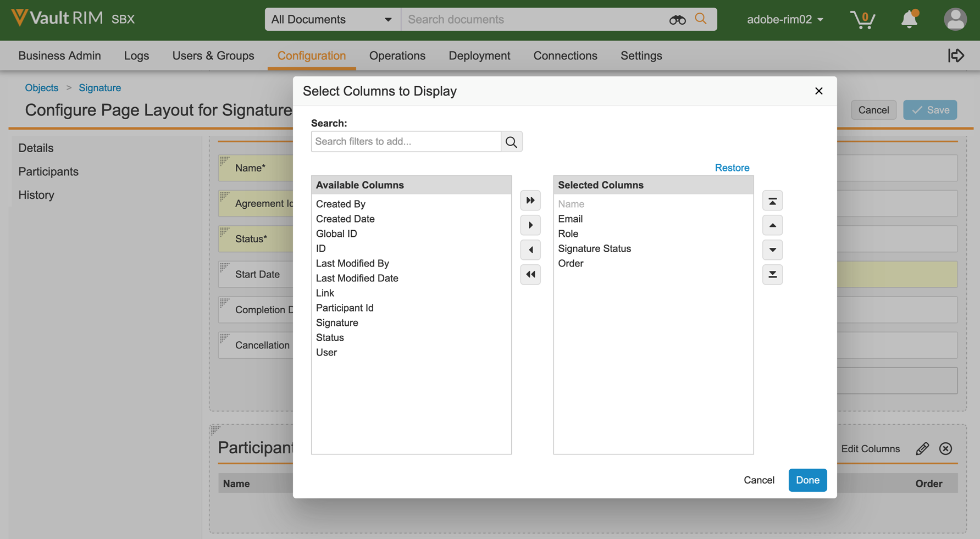Click inside the Search filters field
Viewport: 980px width, 539px height.
[x=406, y=141]
